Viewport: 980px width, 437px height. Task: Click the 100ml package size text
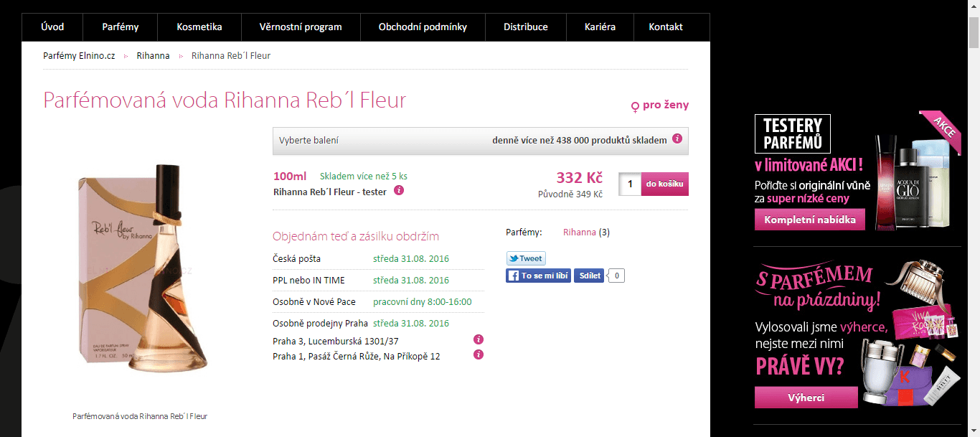[290, 177]
